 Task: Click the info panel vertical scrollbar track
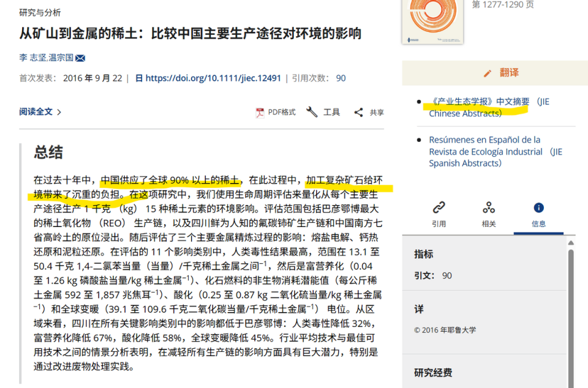(x=571, y=318)
